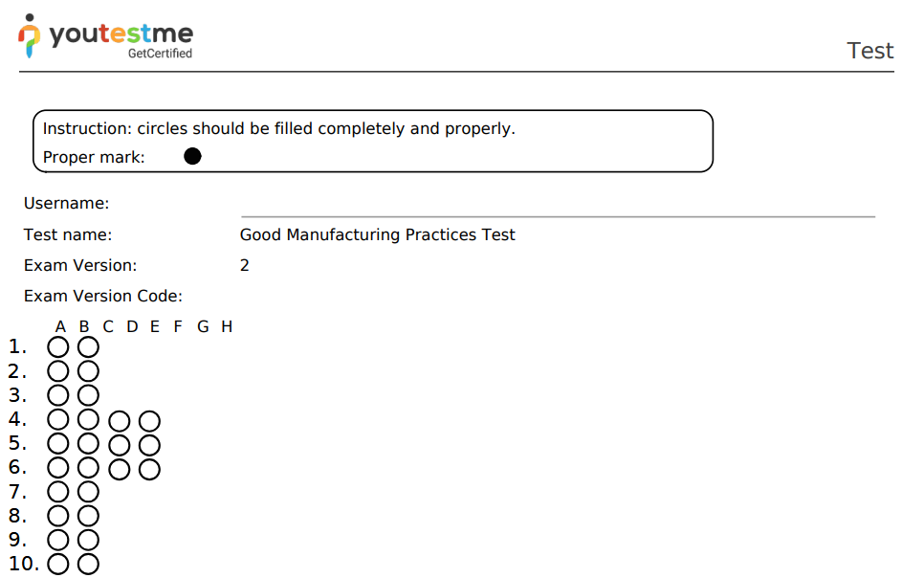Select bubble B for question 8
This screenshot has width=924, height=578.
(88, 516)
